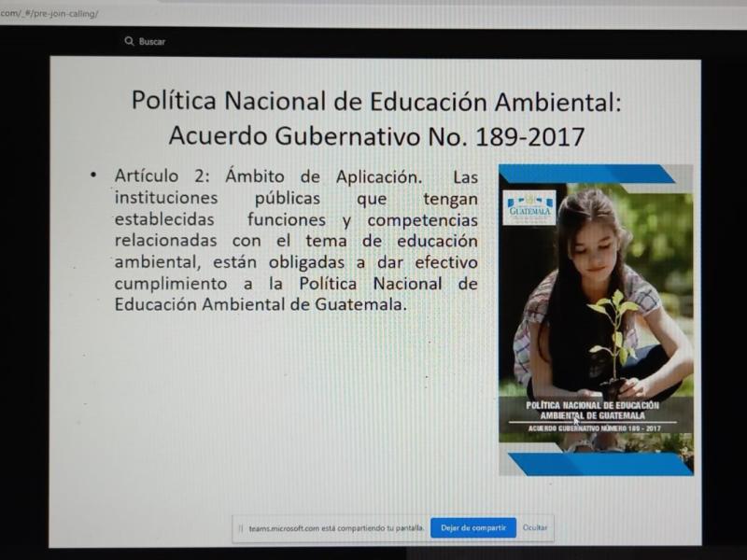
Task: Hide the sharing bar with Ocultar
Action: coord(535,528)
